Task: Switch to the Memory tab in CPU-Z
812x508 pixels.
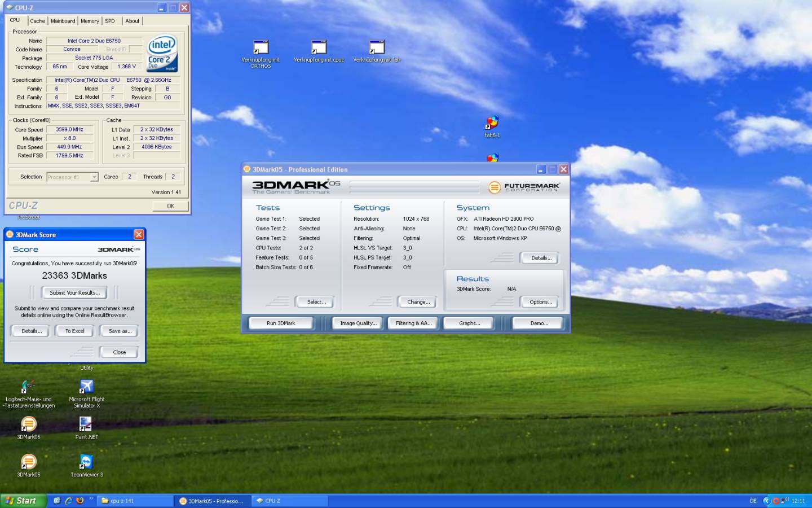Action: (x=90, y=21)
